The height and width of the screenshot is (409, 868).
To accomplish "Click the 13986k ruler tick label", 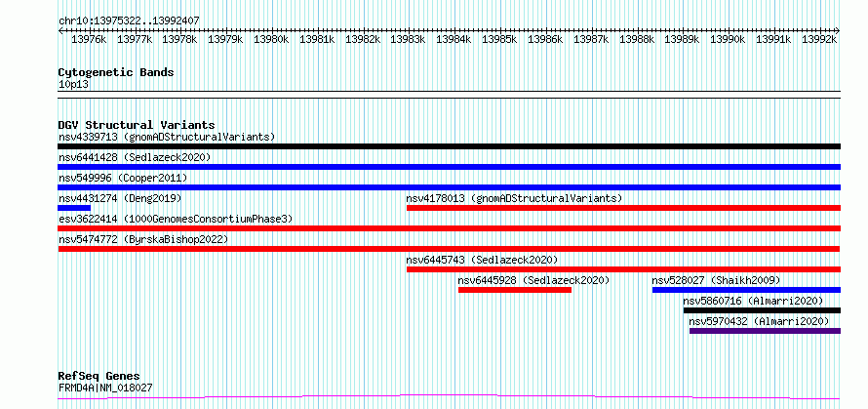I will (x=546, y=39).
